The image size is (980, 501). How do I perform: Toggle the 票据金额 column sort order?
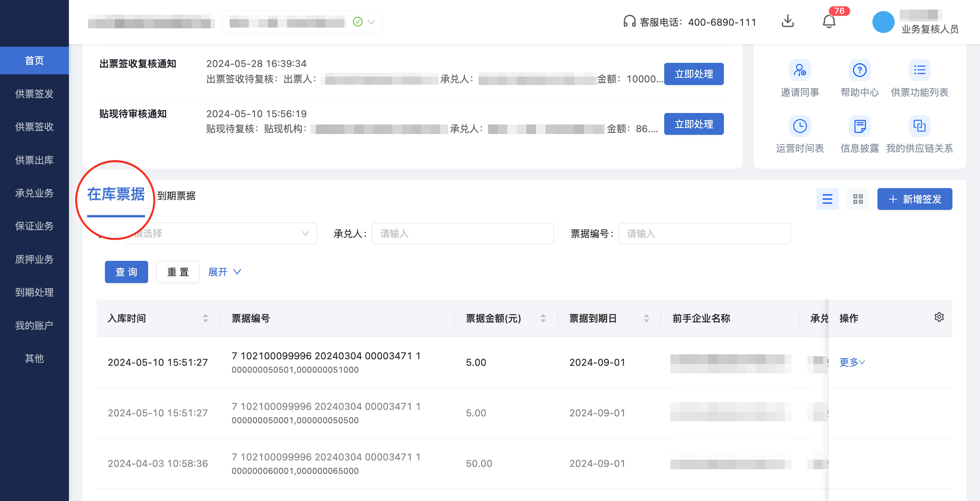tap(543, 318)
